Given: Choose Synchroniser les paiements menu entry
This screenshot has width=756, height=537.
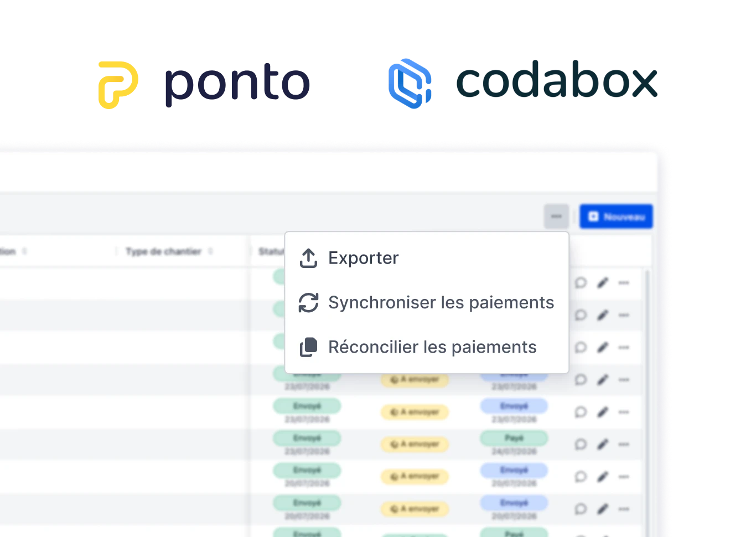Looking at the screenshot, I should (x=427, y=302).
